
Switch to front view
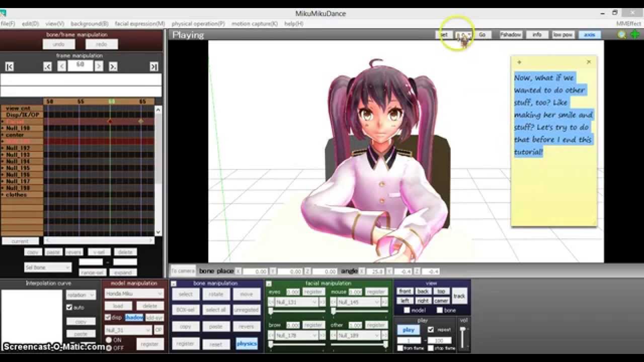pos(405,291)
